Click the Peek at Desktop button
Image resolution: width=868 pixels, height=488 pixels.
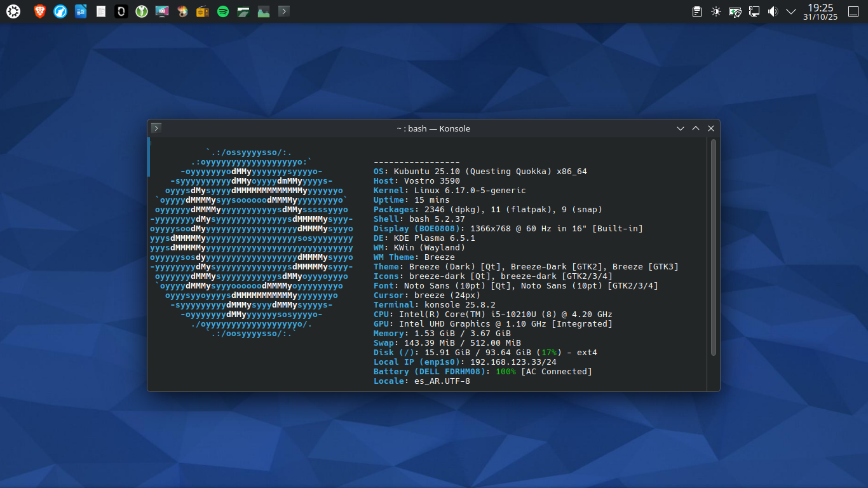[853, 11]
